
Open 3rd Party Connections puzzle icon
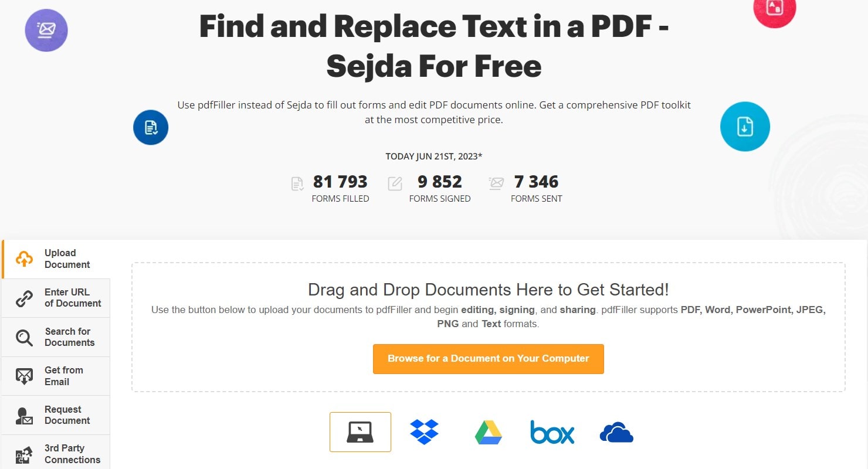click(24, 453)
